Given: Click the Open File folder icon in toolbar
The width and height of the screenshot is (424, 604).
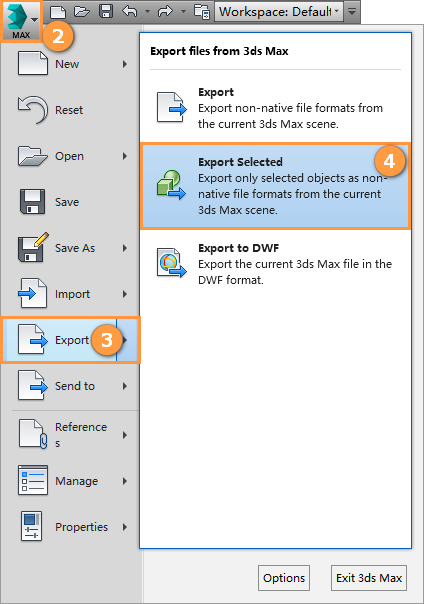Looking at the screenshot, I should pos(82,12).
